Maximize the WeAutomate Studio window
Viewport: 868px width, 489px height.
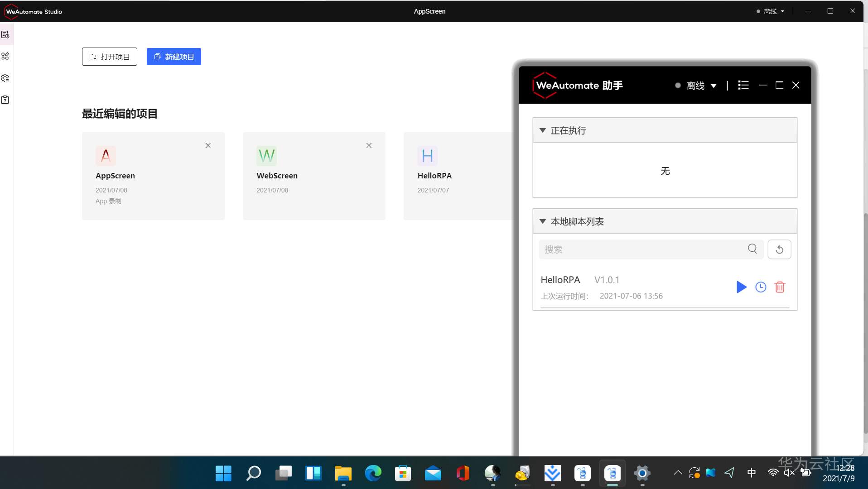(830, 11)
